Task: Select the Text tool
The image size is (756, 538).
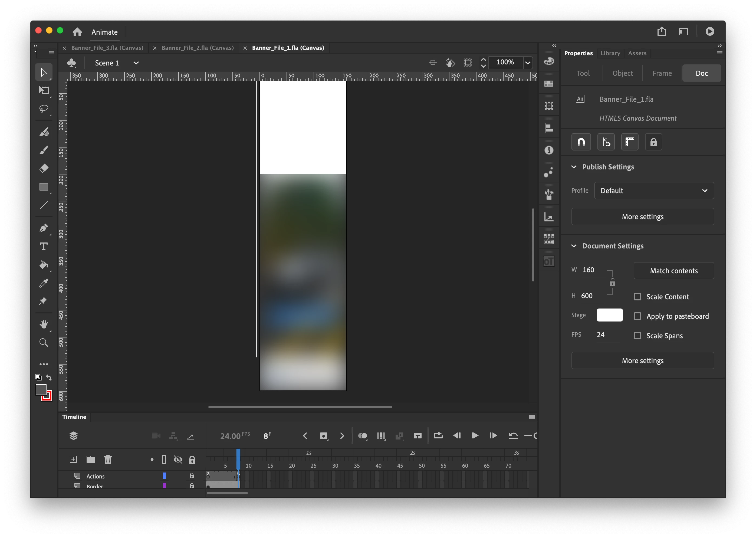Action: pyautogui.click(x=44, y=247)
